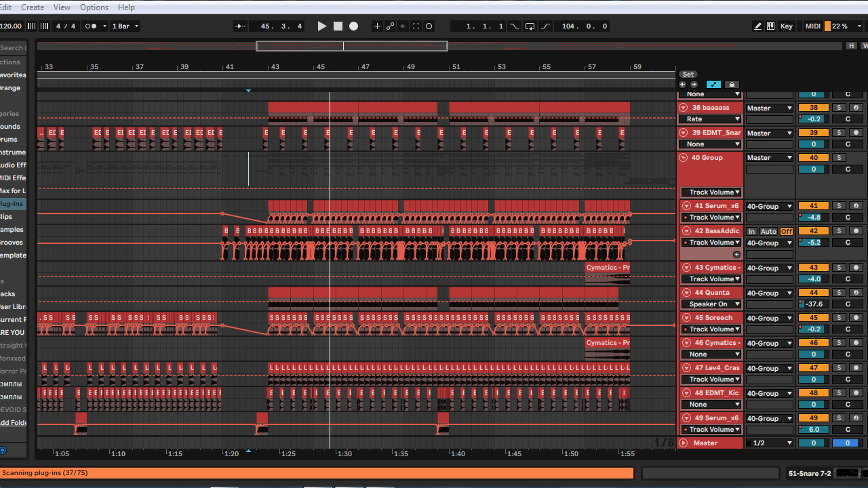Stop playback with the Stop button

[x=338, y=26]
